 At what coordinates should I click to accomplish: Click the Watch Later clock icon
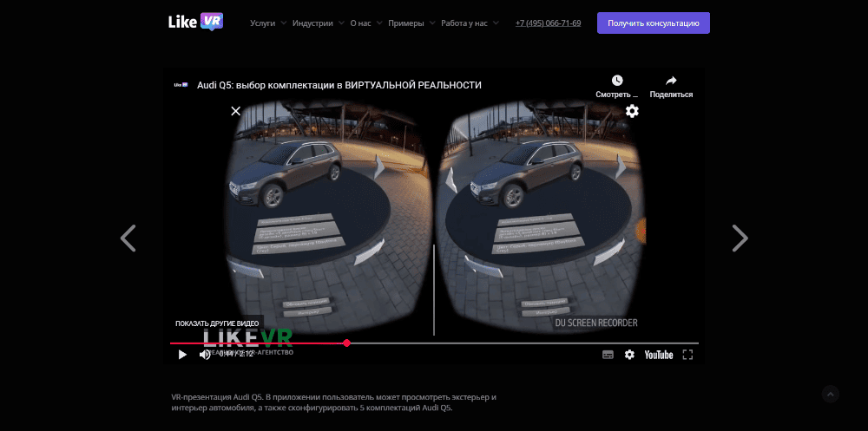coord(617,81)
